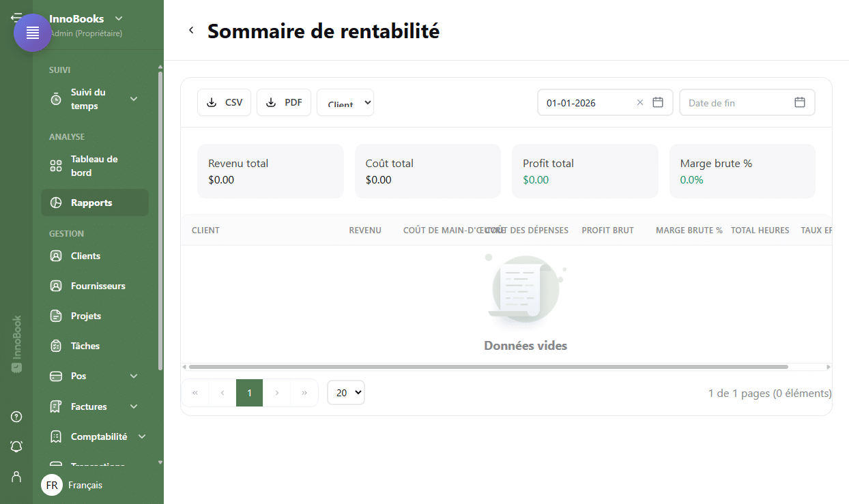The width and height of the screenshot is (849, 504).
Task: Click the TOTAL HEURES column header
Action: click(760, 230)
